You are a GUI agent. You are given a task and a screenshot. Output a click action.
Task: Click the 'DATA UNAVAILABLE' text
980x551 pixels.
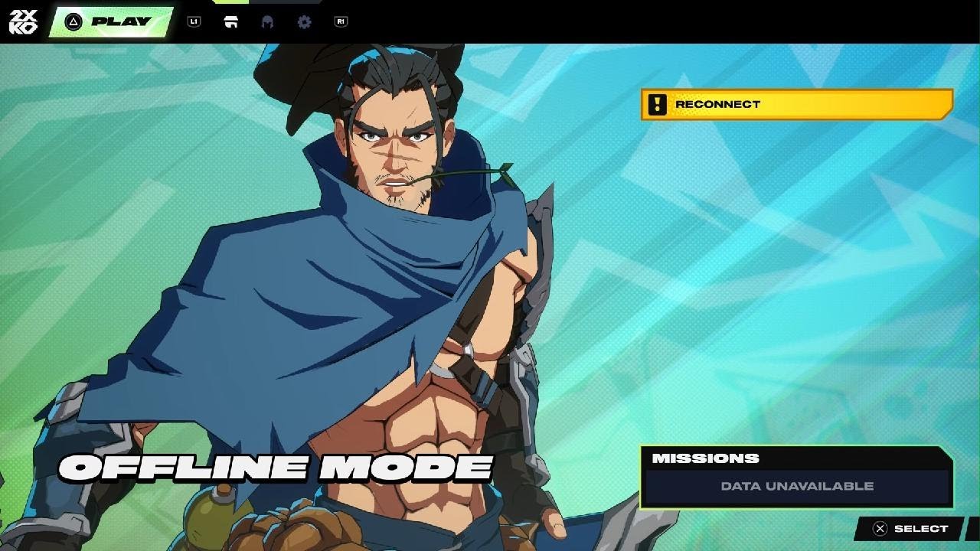[x=797, y=486]
